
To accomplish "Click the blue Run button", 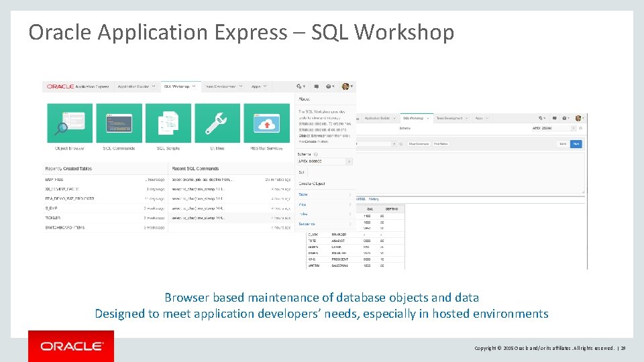I will 576,144.
